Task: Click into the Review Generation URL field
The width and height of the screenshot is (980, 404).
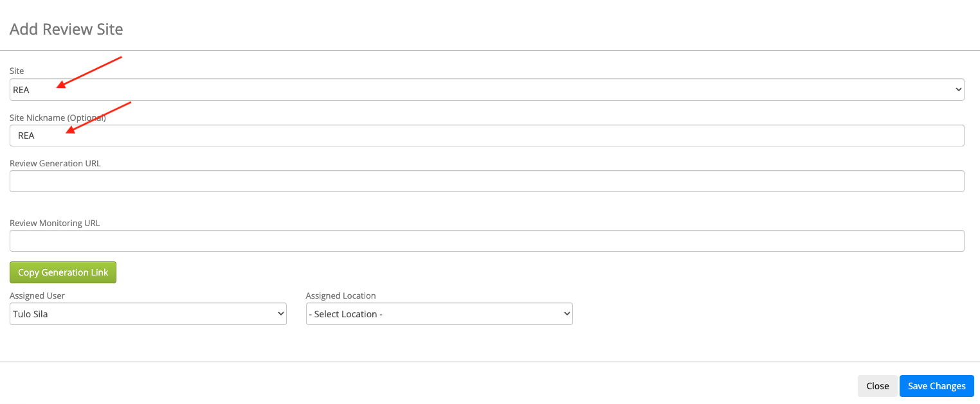Action: pos(487,181)
